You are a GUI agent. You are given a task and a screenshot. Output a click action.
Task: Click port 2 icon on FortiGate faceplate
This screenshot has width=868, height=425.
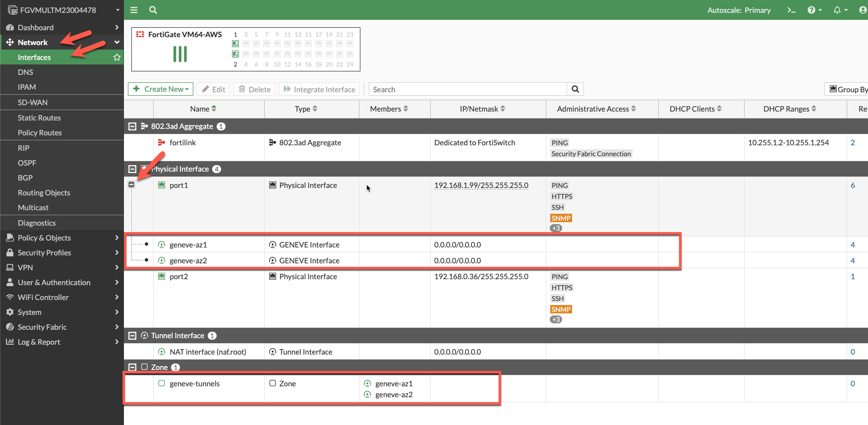click(x=235, y=54)
